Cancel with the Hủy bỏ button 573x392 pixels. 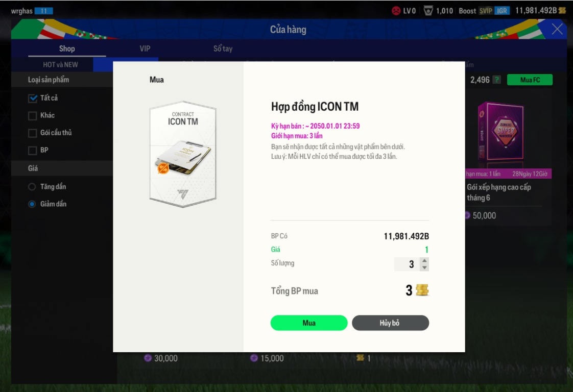[390, 323]
